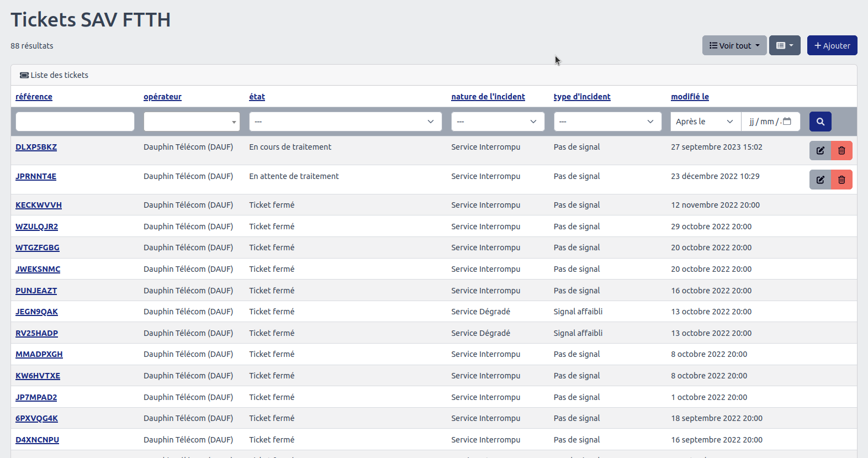868x458 pixels.
Task: Click the delete trash icon for ticket DLXP5BKZ
Action: [x=841, y=151]
